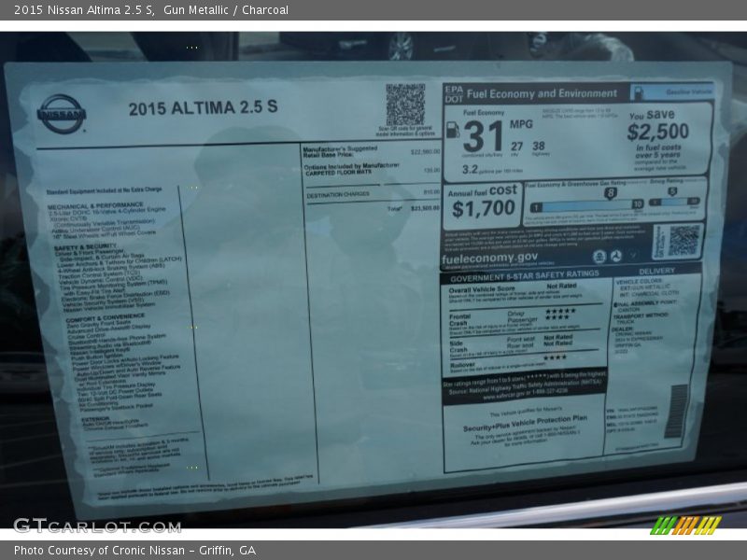Click 'SAFETY & SECURITY' heading
Viewport: 747px width, 560px height.
click(85, 247)
